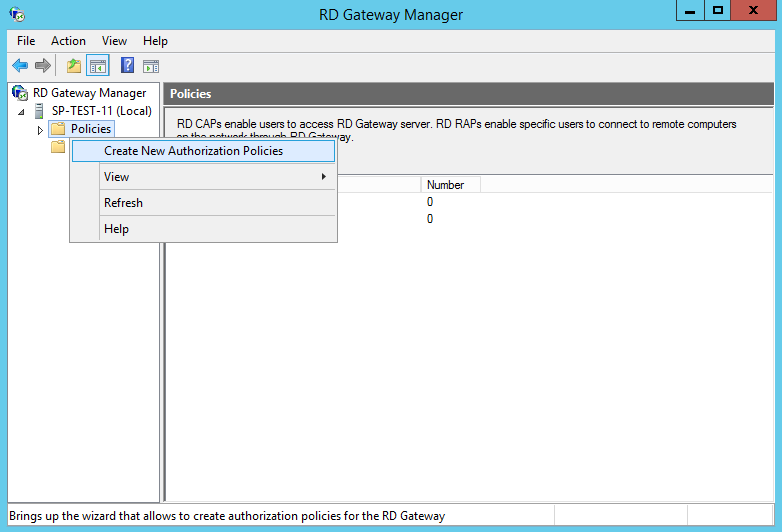
Task: Select Refresh from the context menu
Action: pyautogui.click(x=123, y=203)
